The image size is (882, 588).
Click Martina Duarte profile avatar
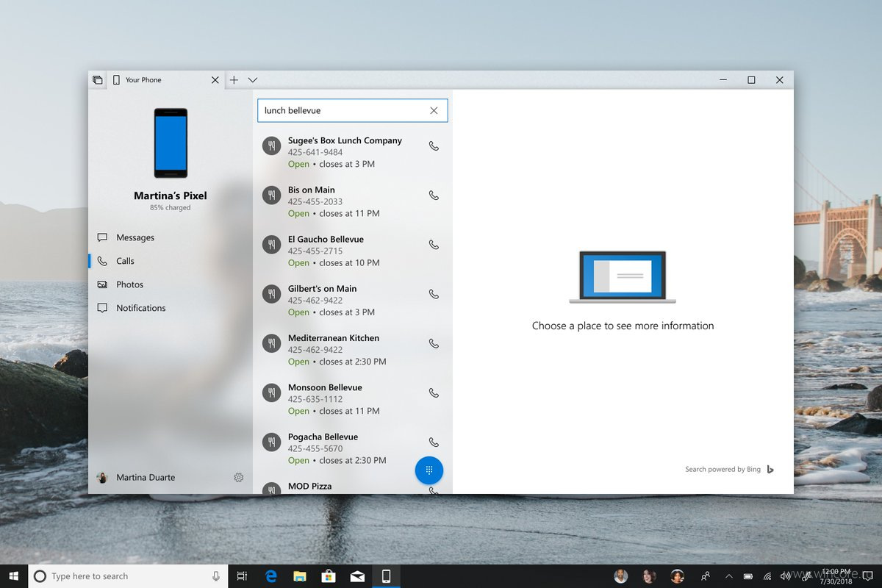point(102,478)
